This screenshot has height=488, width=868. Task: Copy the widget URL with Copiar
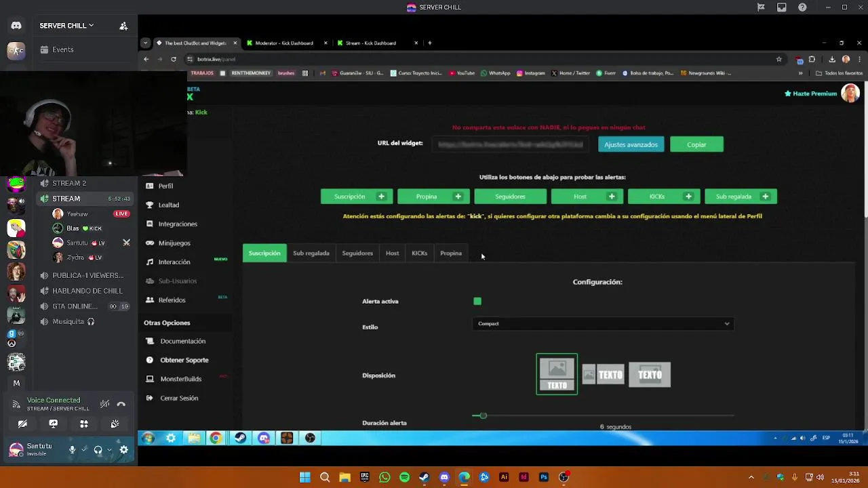tap(696, 144)
